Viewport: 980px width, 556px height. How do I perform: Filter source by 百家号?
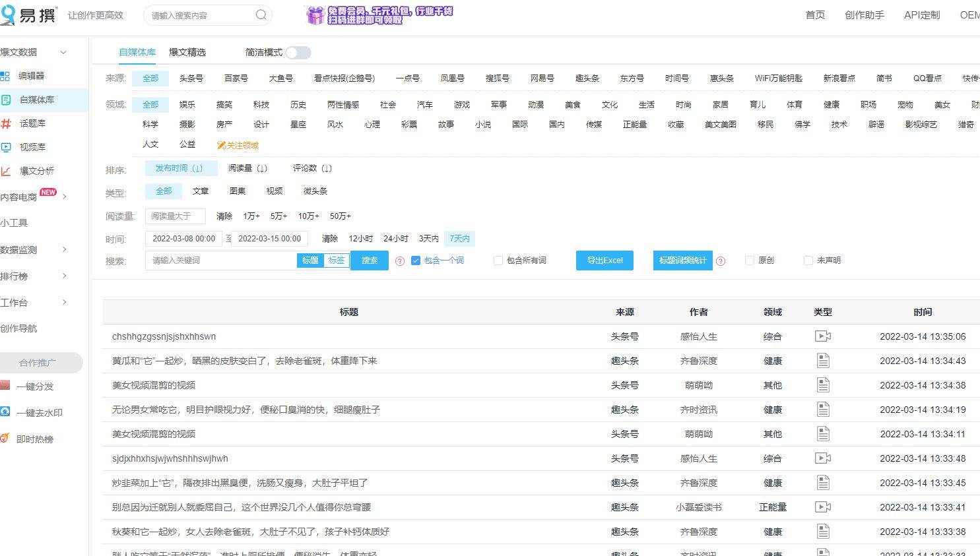(x=236, y=78)
